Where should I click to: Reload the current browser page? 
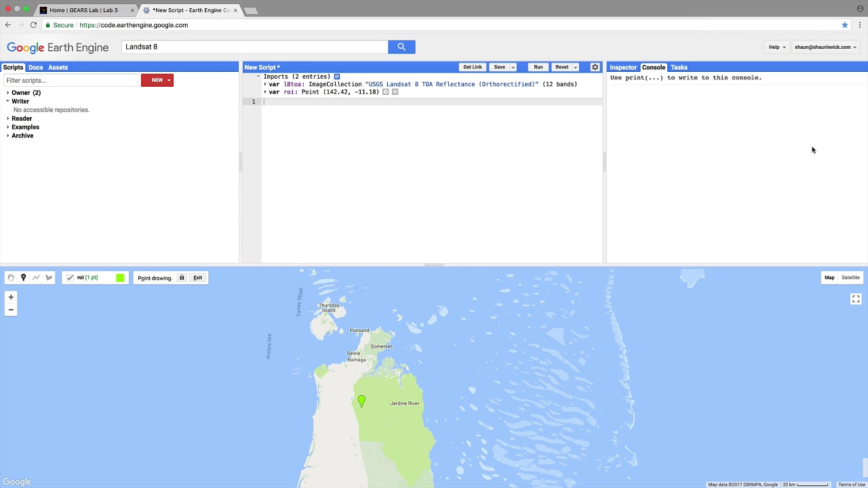point(33,25)
